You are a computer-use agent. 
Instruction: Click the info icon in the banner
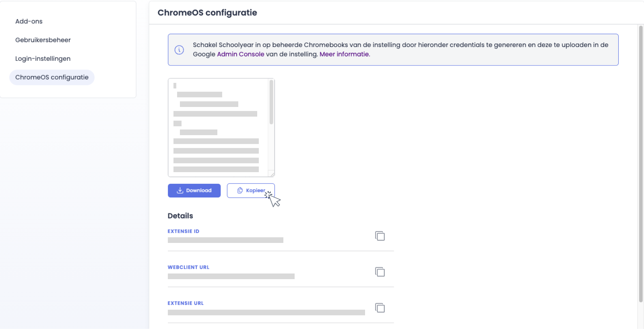pyautogui.click(x=179, y=50)
